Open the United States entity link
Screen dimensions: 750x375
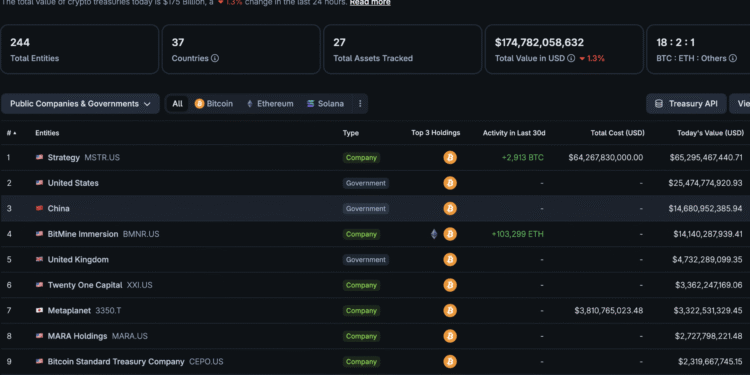[73, 183]
